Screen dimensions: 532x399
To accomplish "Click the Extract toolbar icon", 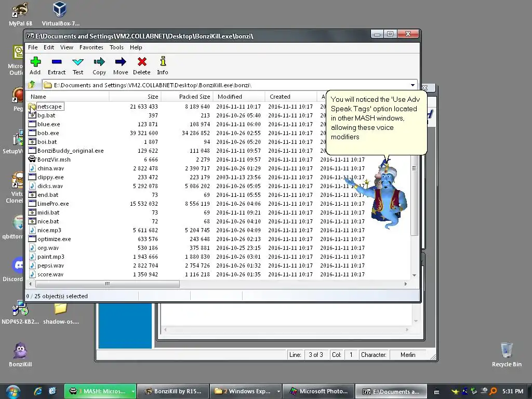I will coord(56,62).
